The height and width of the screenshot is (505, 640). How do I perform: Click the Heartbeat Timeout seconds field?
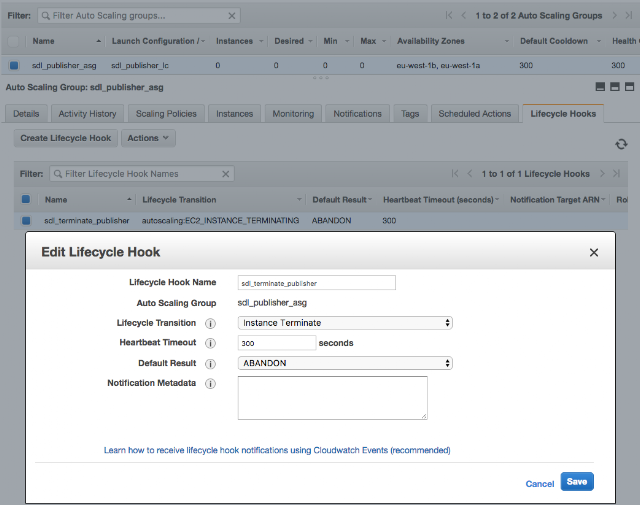[277, 343]
